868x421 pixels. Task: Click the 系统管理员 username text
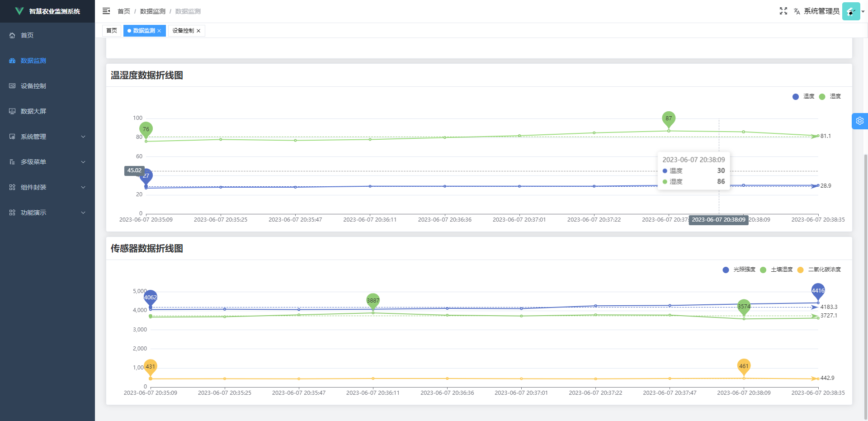(821, 11)
